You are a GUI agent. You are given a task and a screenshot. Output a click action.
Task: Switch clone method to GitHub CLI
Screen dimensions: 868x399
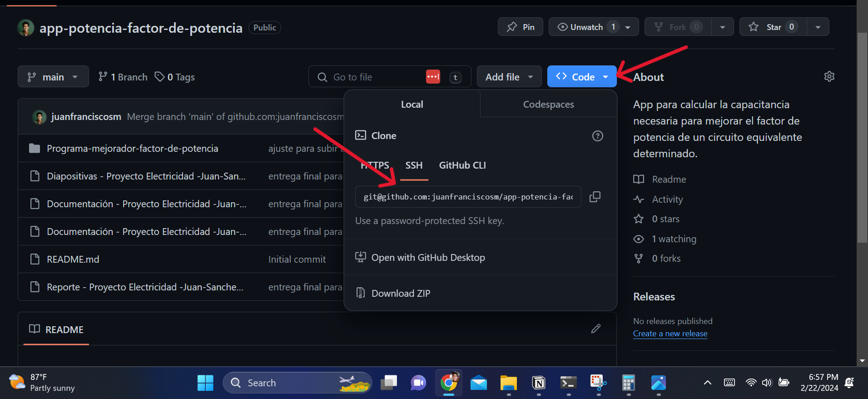pyautogui.click(x=462, y=165)
